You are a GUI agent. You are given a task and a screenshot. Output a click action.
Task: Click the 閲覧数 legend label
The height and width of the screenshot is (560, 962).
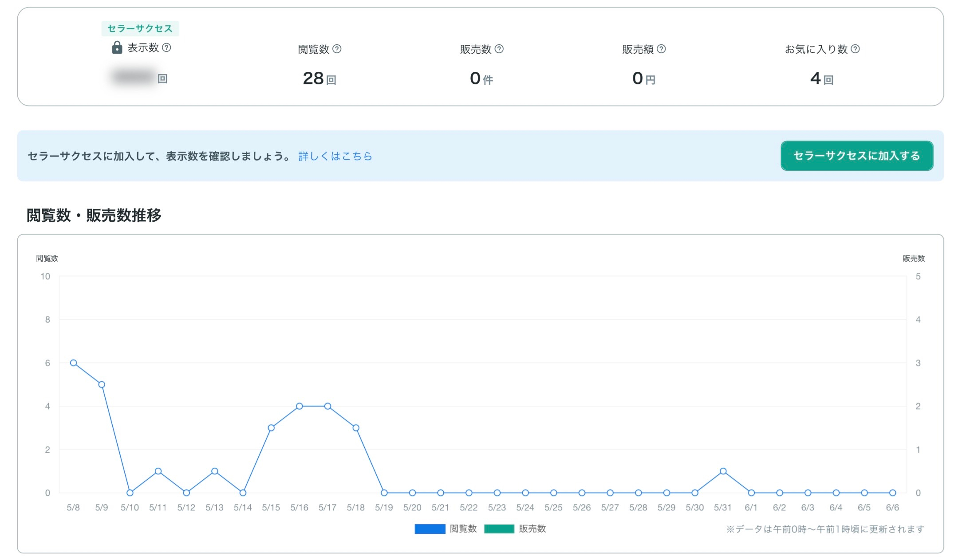click(463, 529)
